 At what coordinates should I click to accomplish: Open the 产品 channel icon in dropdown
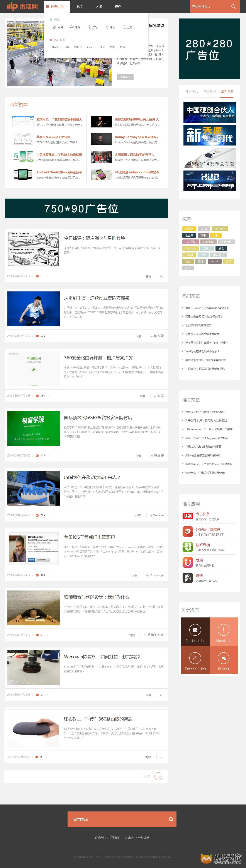click(89, 27)
